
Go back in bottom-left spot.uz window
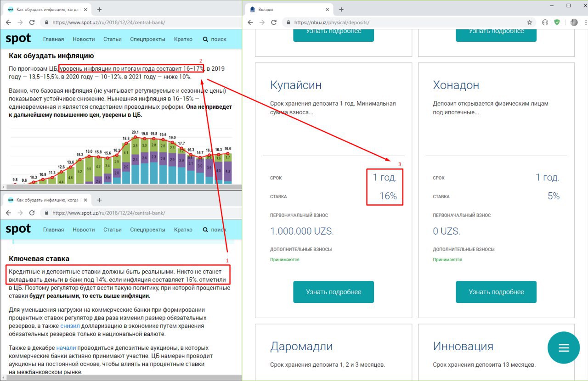pyautogui.click(x=8, y=213)
